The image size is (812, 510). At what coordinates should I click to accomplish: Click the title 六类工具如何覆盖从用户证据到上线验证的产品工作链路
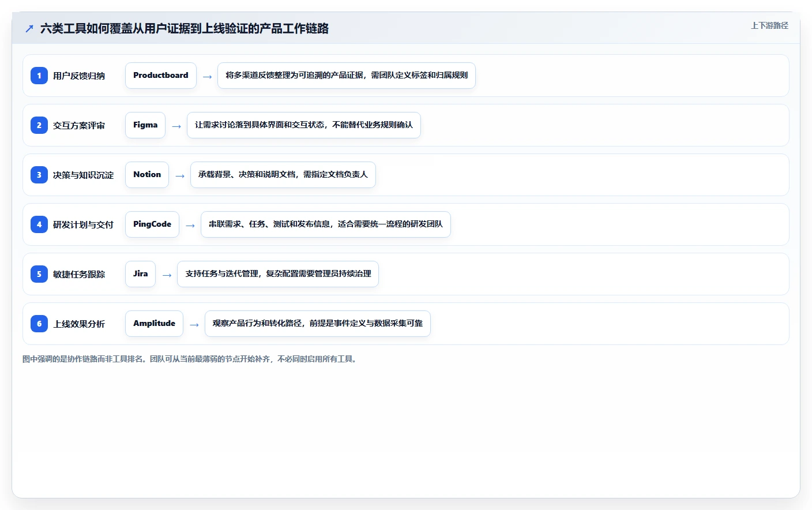click(x=185, y=28)
